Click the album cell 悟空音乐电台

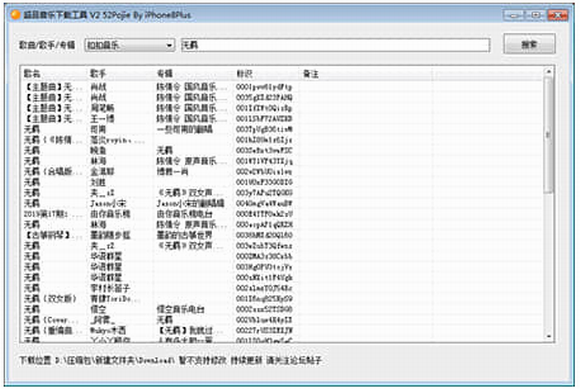pyautogui.click(x=180, y=309)
